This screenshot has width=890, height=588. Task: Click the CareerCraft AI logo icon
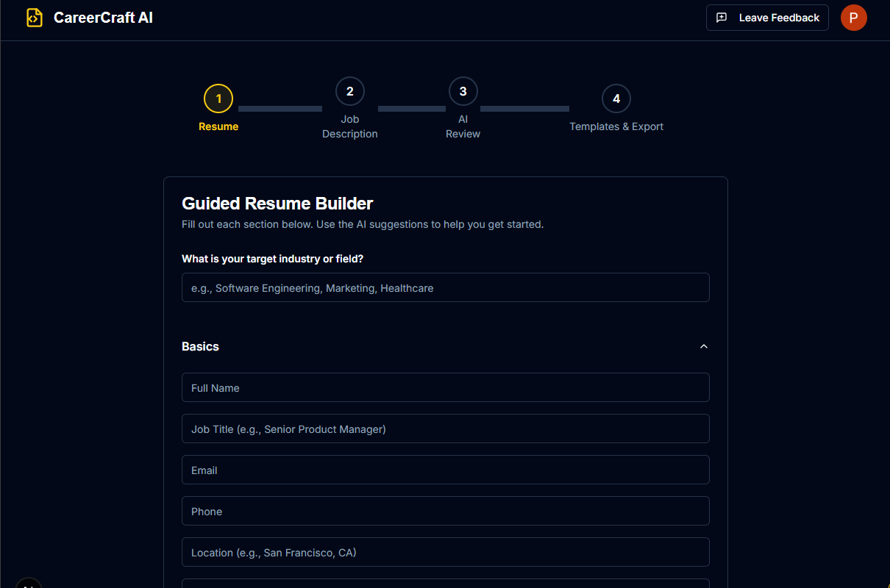[35, 18]
